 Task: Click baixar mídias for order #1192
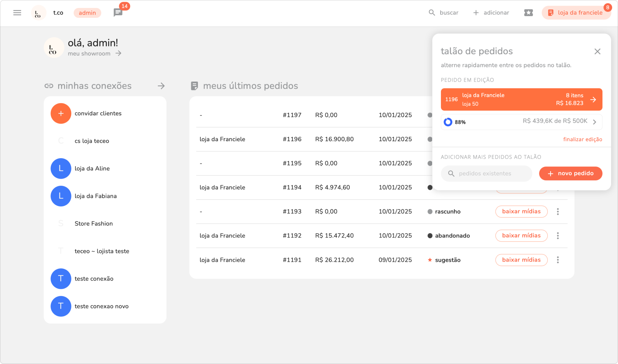click(521, 235)
